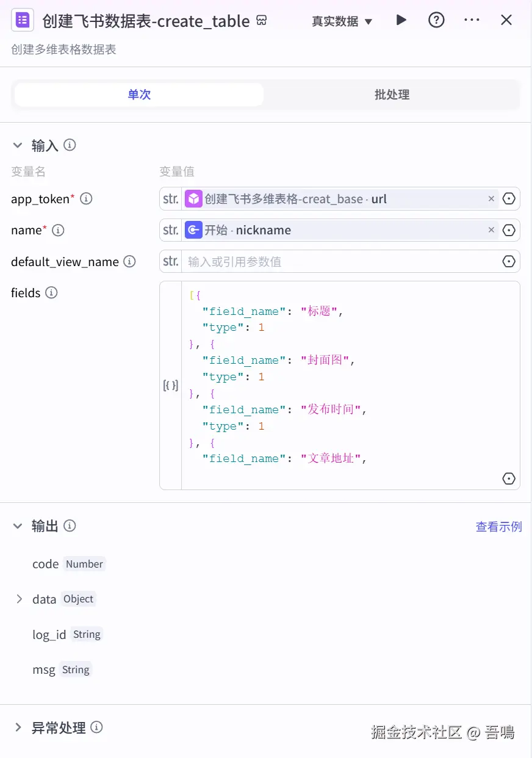Click the "封面图" value in JSON editor

click(x=325, y=360)
